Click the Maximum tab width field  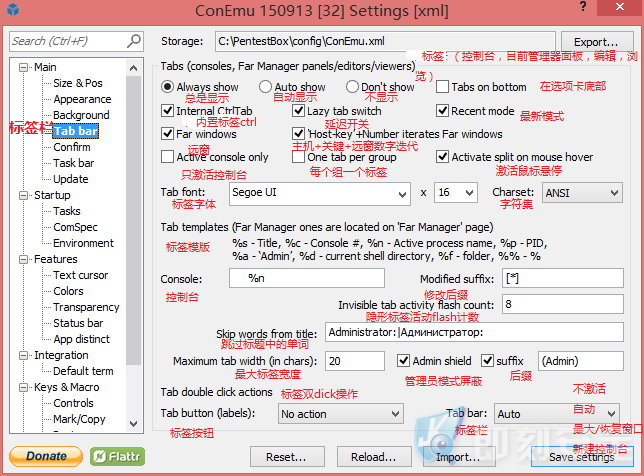pos(355,361)
